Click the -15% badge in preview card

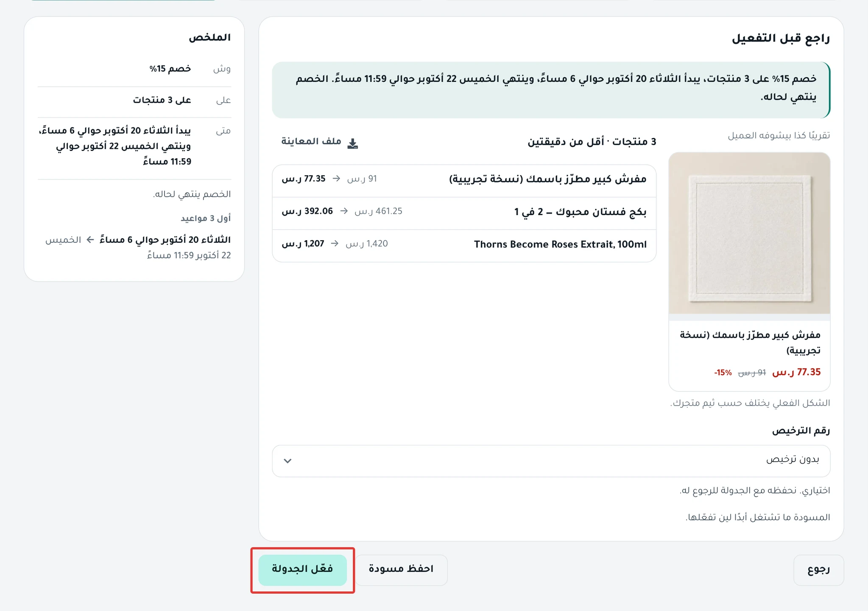(723, 373)
